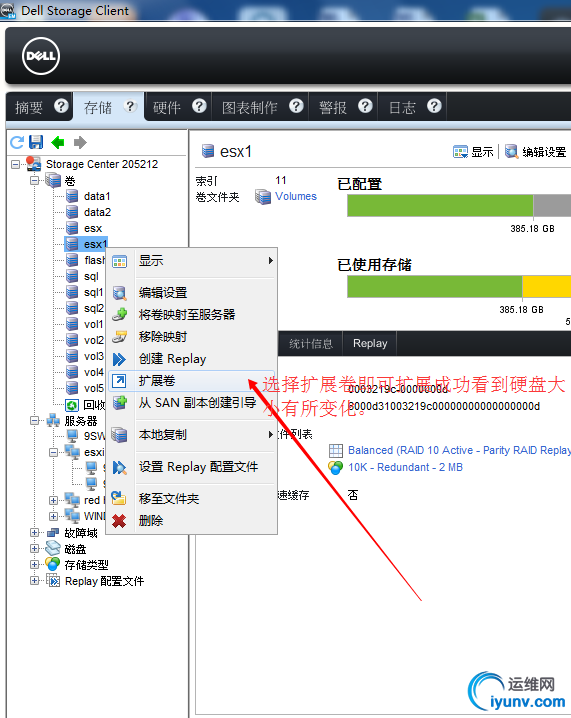This screenshot has height=718, width=571.
Task: Expand the 磁盘 node
Action: pos(34,549)
